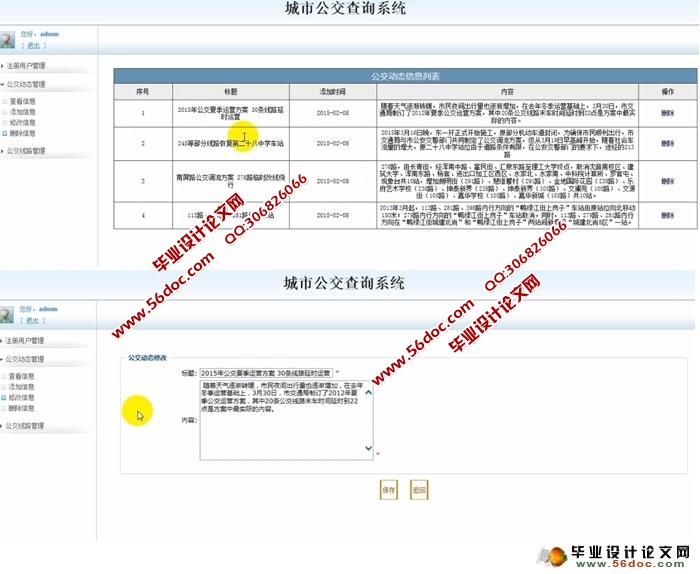Image resolution: width=700 pixels, height=574 pixels.
Task: Expand 公交线路管理 in the upper sidebar
Action: pos(27,151)
